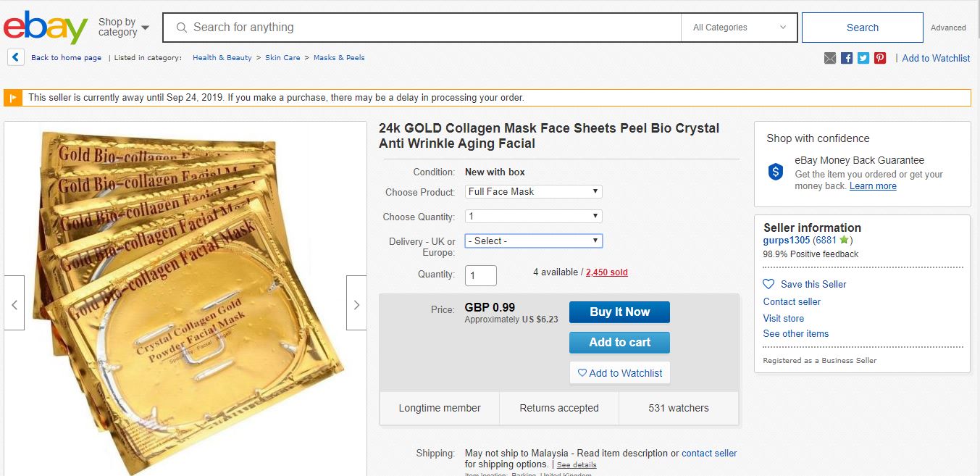Click the eBay logo
This screenshot has width=980, height=476.
point(45,28)
